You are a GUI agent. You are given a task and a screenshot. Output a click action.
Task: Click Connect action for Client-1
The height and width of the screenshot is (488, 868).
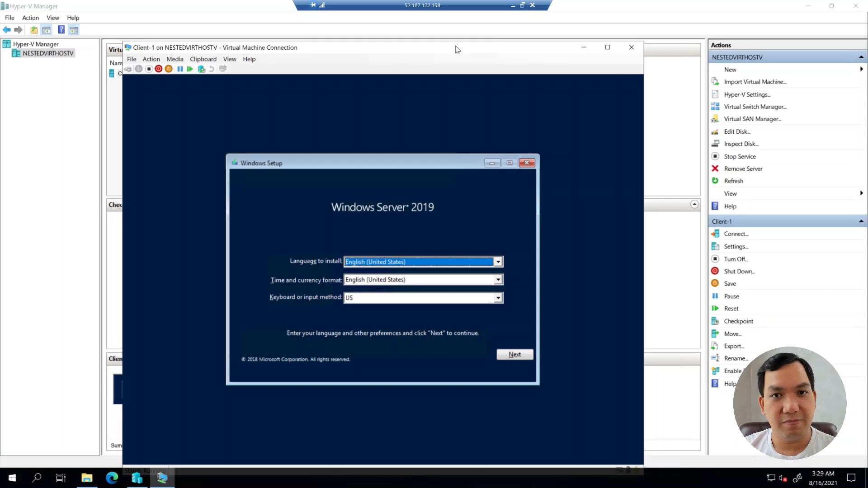pyautogui.click(x=736, y=234)
